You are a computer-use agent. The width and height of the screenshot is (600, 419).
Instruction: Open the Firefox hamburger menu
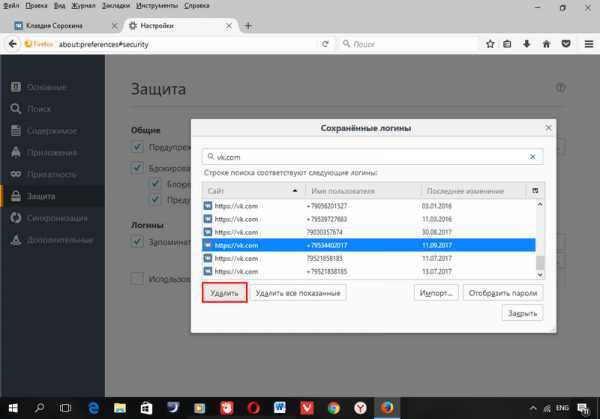(589, 44)
